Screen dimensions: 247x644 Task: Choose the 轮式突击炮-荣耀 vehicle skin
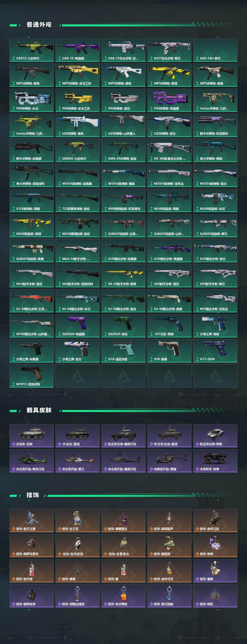point(215,436)
